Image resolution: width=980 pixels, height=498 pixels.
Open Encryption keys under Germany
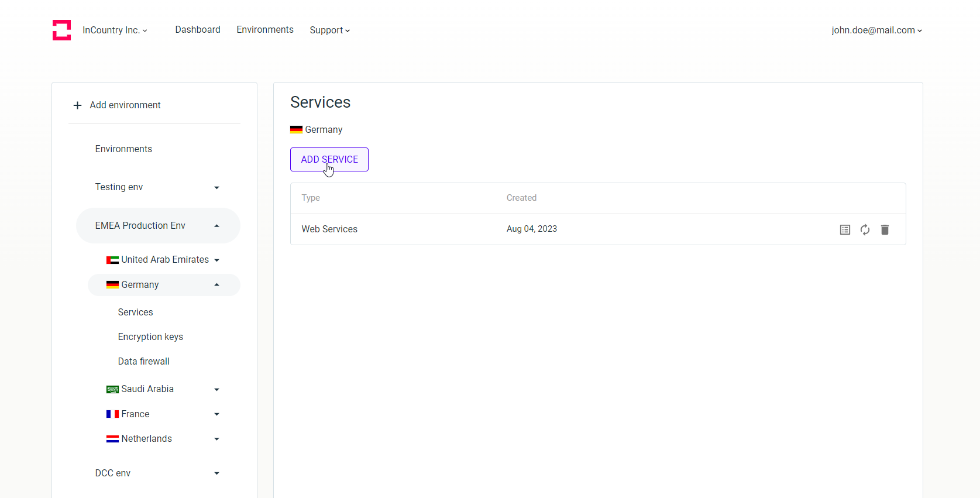coord(150,337)
